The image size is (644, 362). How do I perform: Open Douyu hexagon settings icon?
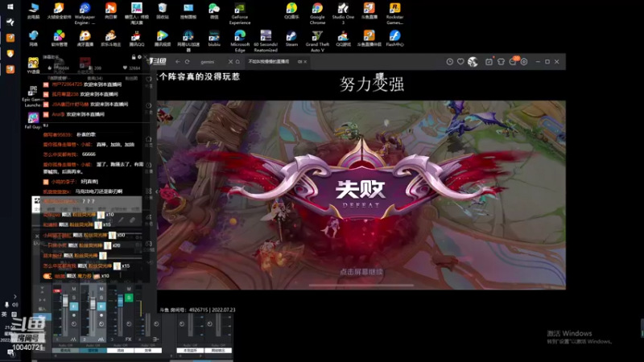pyautogui.click(x=524, y=62)
